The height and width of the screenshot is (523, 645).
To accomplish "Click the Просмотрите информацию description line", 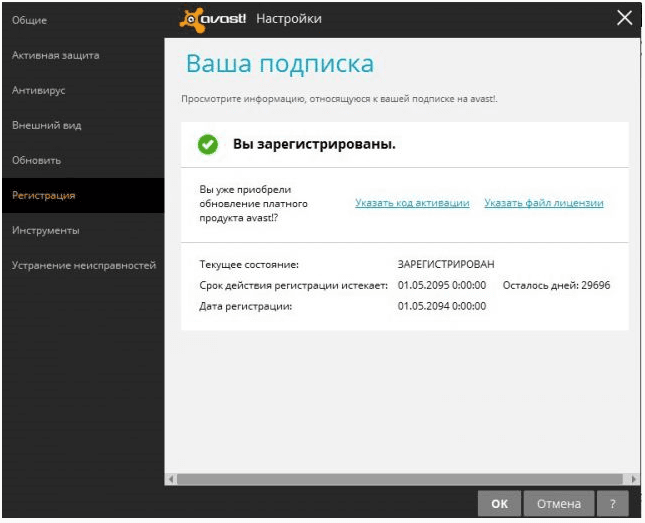I will point(339,99).
